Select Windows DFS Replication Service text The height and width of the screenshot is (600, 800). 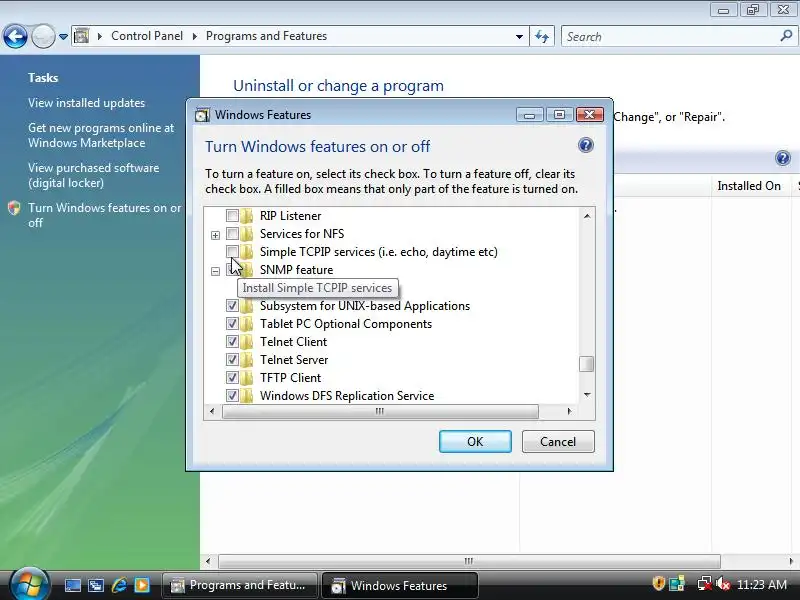[347, 395]
